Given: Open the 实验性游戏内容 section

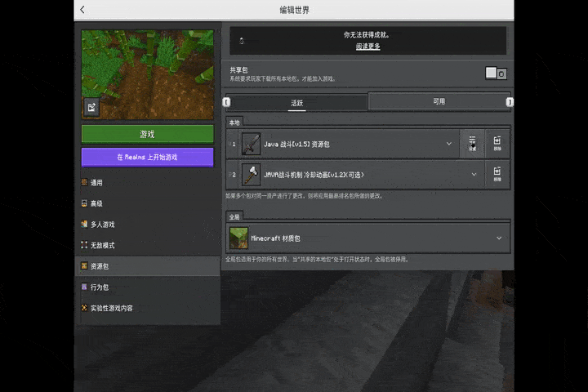Looking at the screenshot, I should pos(148,309).
